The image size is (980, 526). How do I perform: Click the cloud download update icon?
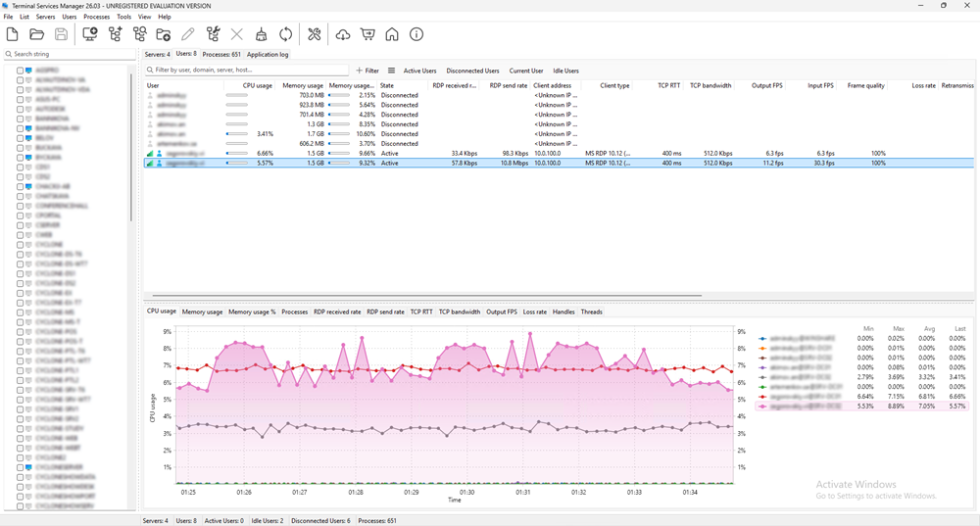pos(343,35)
